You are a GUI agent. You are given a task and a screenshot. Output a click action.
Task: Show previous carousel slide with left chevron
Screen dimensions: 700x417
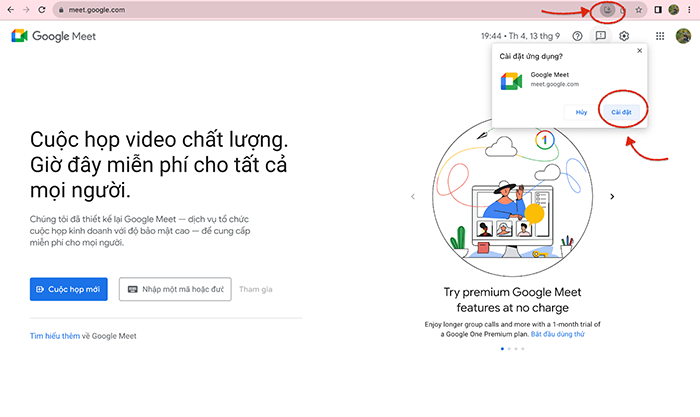[413, 196]
